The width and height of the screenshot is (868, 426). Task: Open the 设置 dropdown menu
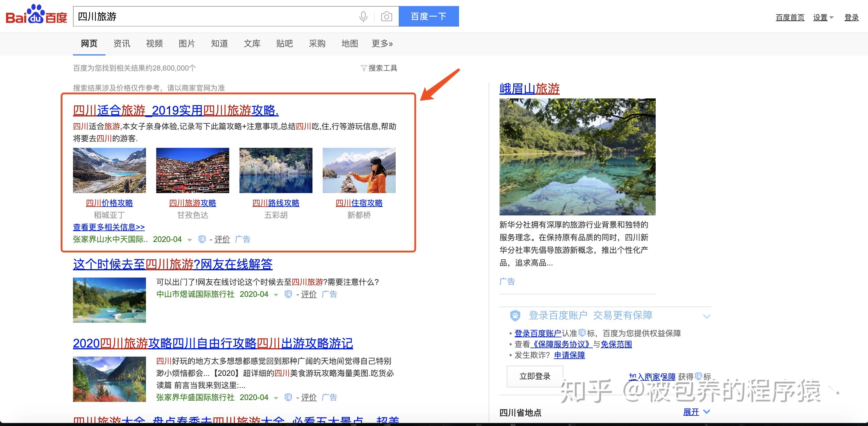coord(823,17)
